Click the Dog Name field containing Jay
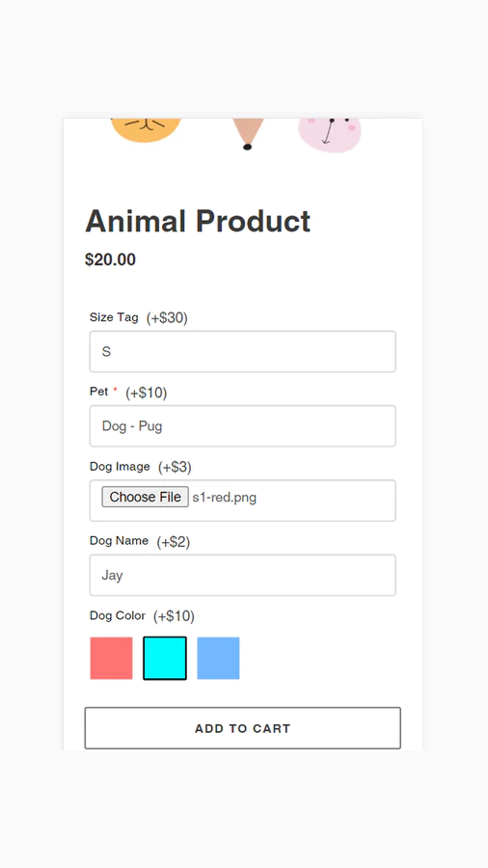Image resolution: width=488 pixels, height=868 pixels. click(x=242, y=575)
